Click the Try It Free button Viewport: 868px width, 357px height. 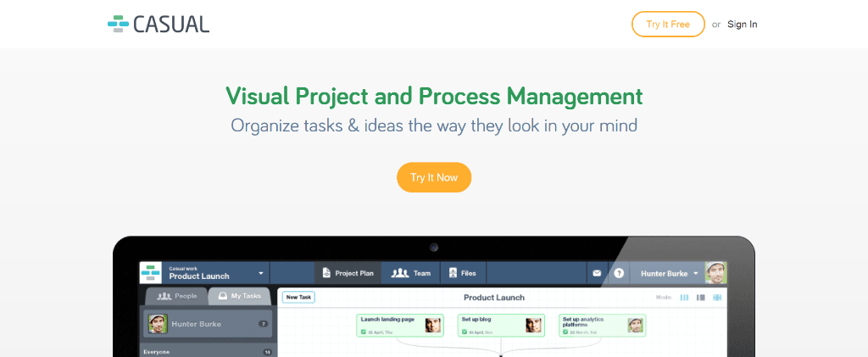(668, 25)
